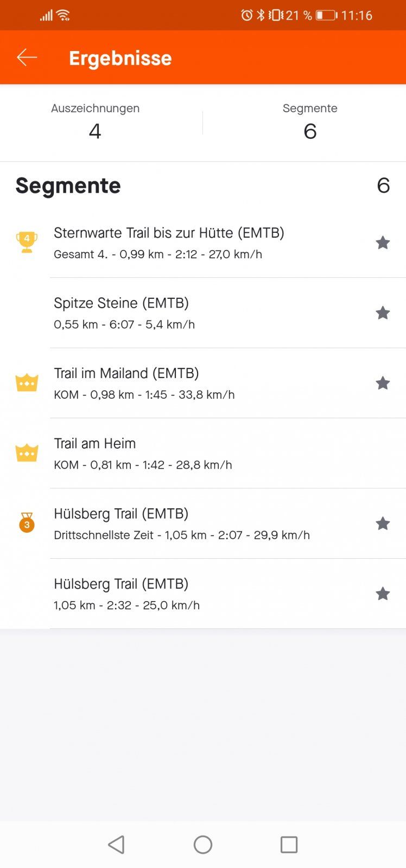Select the Auszeichnungen count tab
Screen dimensions: 406x868
96,122
